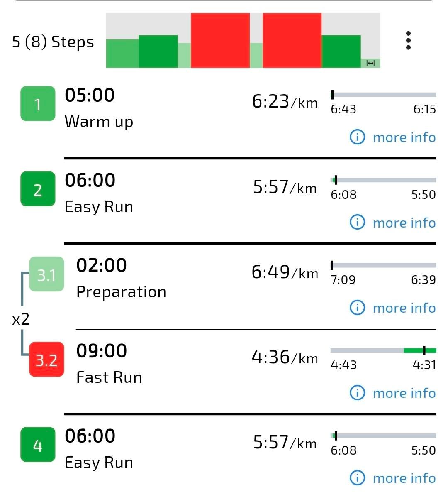Tap the x2 repeat group label
This screenshot has height=497, width=448.
pyautogui.click(x=21, y=319)
